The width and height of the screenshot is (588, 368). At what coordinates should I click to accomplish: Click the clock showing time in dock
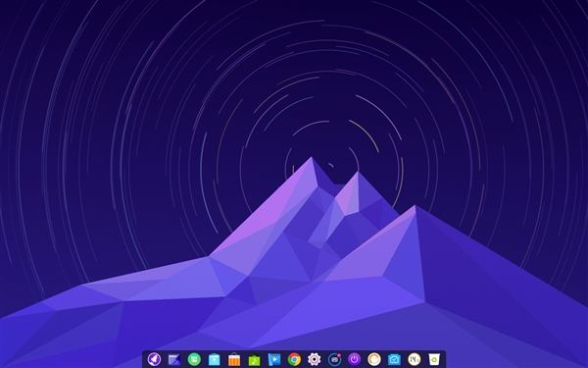point(414,359)
